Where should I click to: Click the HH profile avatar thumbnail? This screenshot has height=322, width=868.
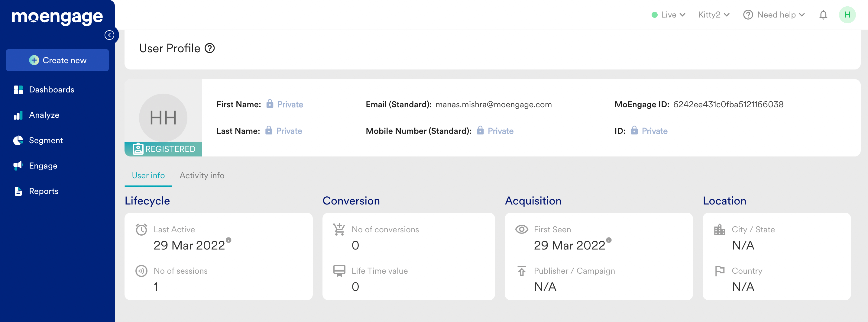tap(163, 118)
